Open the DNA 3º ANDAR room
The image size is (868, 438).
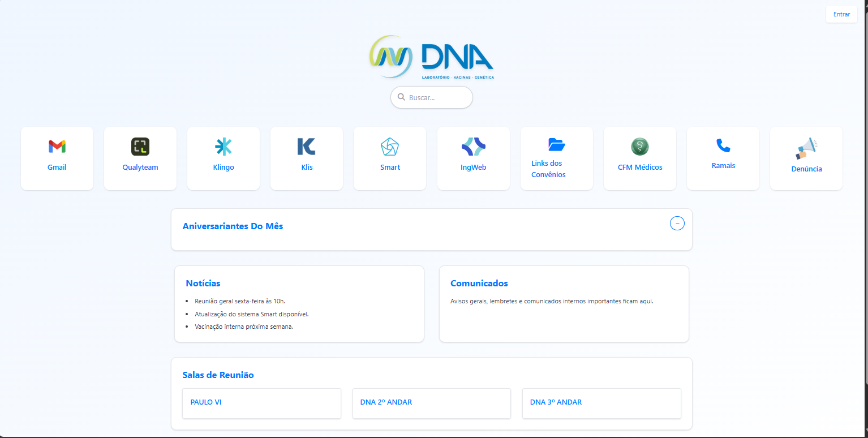click(x=601, y=403)
